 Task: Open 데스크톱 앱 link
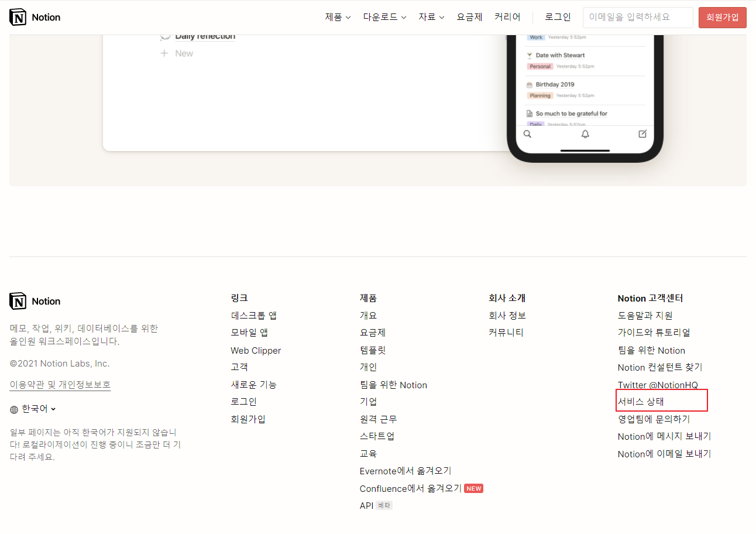(x=253, y=316)
